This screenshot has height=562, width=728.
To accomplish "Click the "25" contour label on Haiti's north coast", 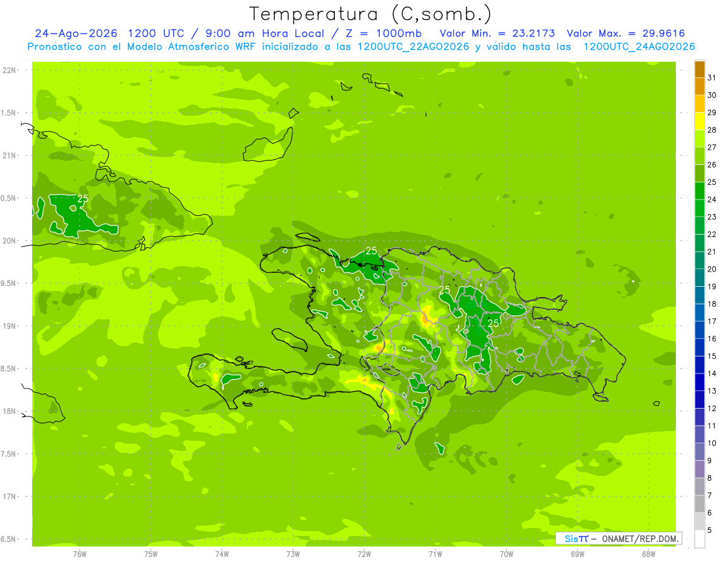I will point(371,251).
